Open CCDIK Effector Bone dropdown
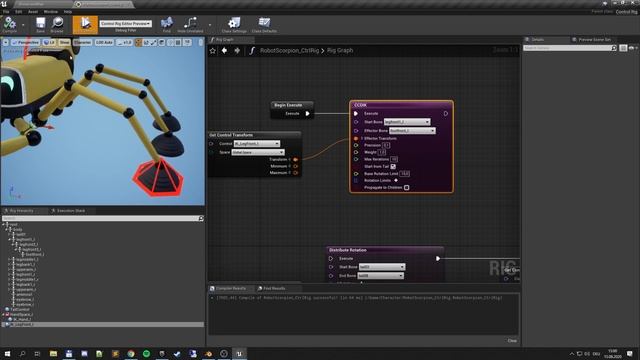Image resolution: width=640 pixels, height=360 pixels. pos(412,131)
